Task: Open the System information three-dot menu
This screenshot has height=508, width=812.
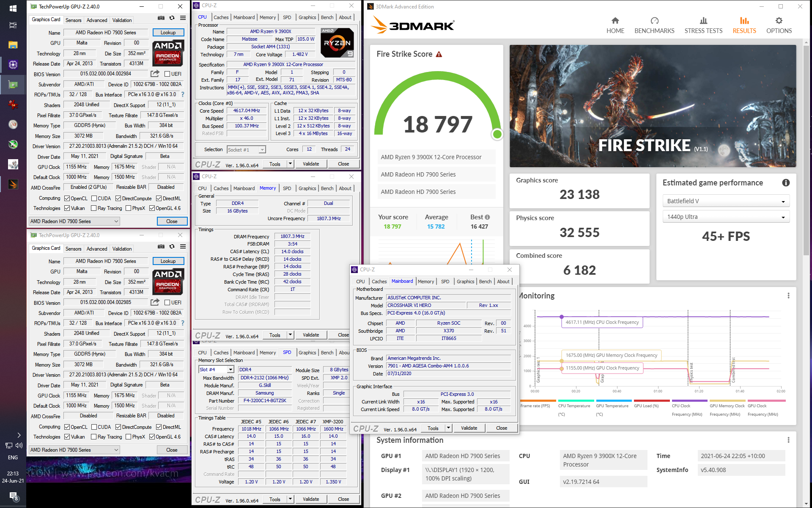Action: point(788,440)
